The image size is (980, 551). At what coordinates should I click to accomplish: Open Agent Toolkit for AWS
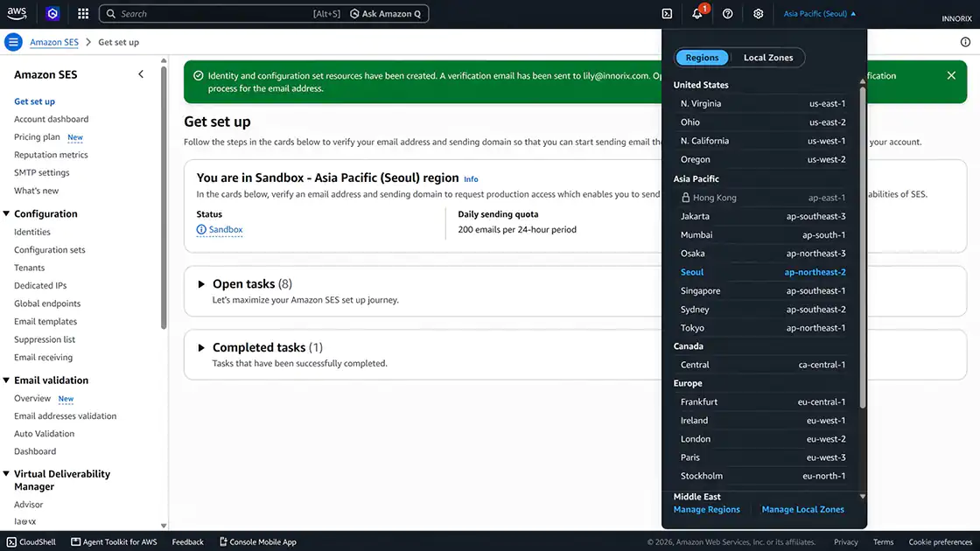pyautogui.click(x=114, y=541)
